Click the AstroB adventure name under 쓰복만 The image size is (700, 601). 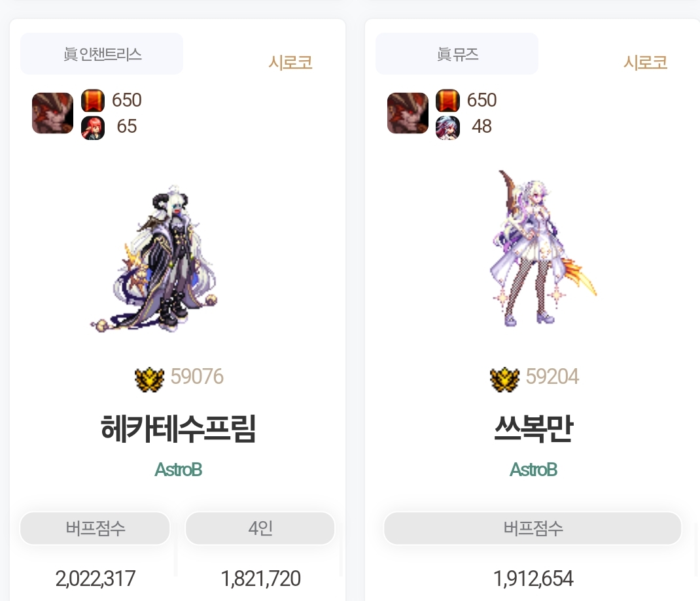coord(533,470)
